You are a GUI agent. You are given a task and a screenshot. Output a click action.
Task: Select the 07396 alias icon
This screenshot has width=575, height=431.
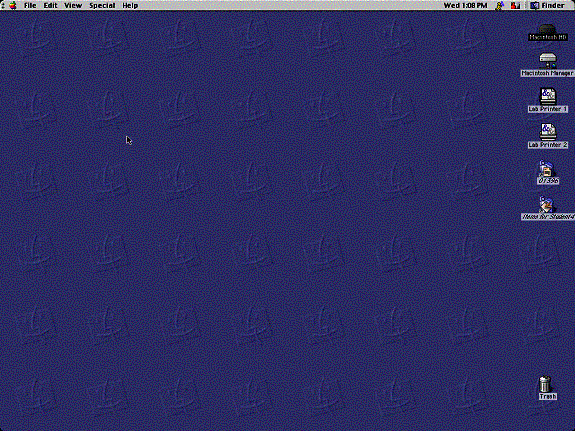click(x=546, y=168)
